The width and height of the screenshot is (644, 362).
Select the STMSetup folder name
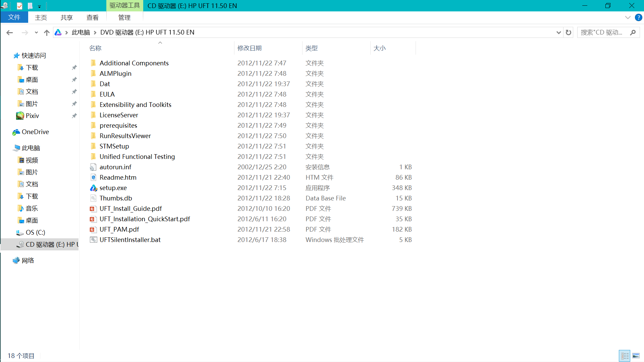coord(114,146)
